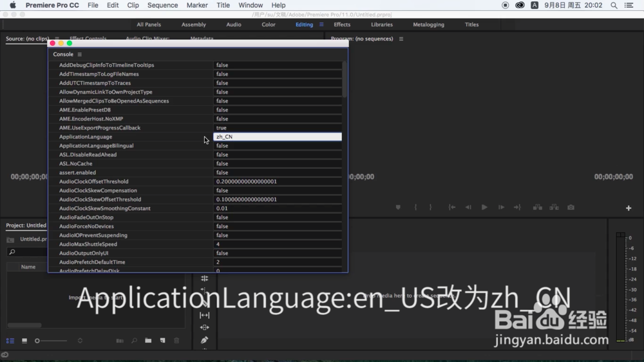
Task: Switch Project panel to List view
Action: (x=10, y=341)
